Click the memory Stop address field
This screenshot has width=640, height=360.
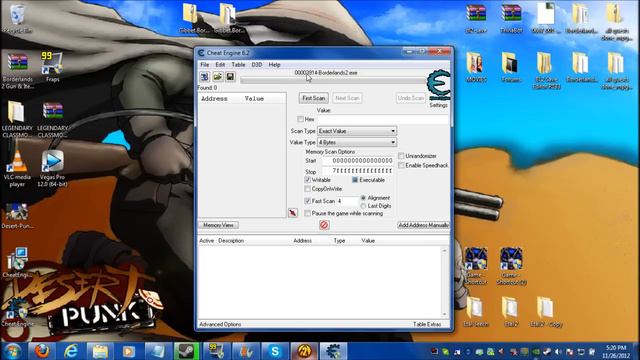pyautogui.click(x=358, y=171)
